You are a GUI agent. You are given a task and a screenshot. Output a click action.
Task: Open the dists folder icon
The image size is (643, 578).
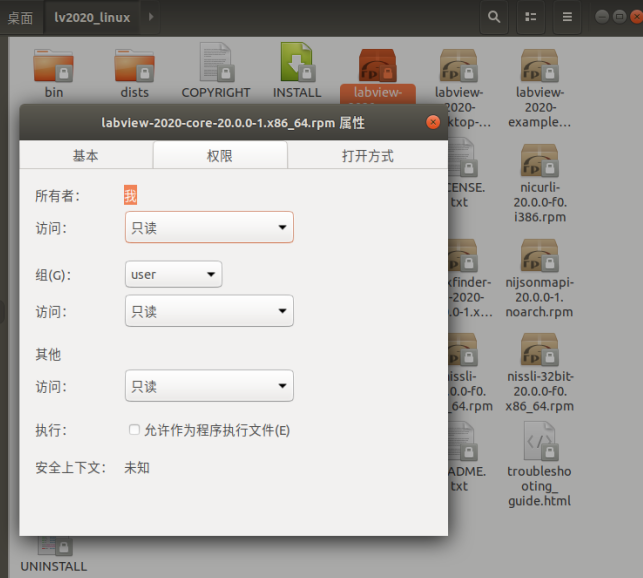(x=135, y=65)
